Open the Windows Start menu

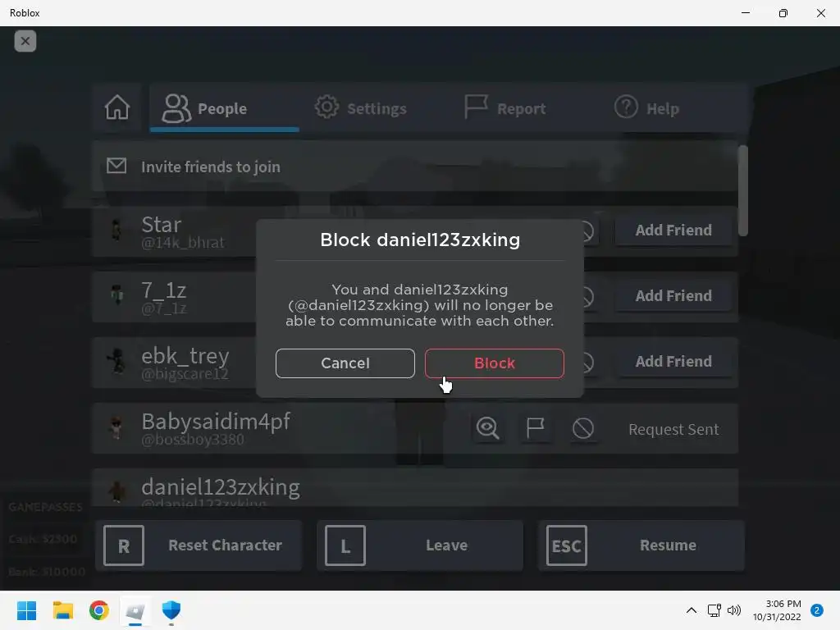click(27, 610)
